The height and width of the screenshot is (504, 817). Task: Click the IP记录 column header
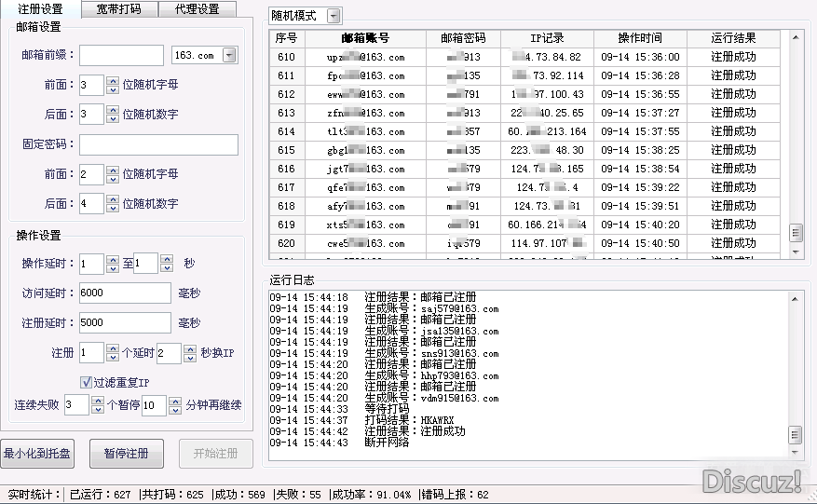547,39
